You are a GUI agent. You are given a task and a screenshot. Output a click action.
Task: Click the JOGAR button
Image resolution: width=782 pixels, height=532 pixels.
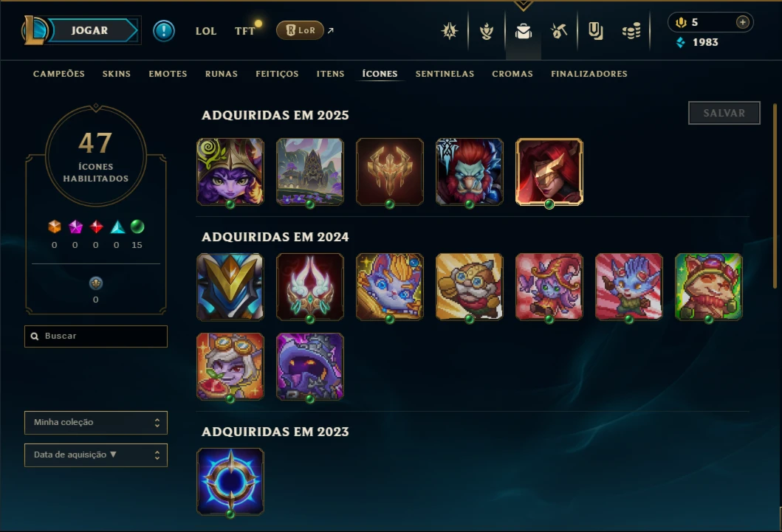click(x=90, y=30)
